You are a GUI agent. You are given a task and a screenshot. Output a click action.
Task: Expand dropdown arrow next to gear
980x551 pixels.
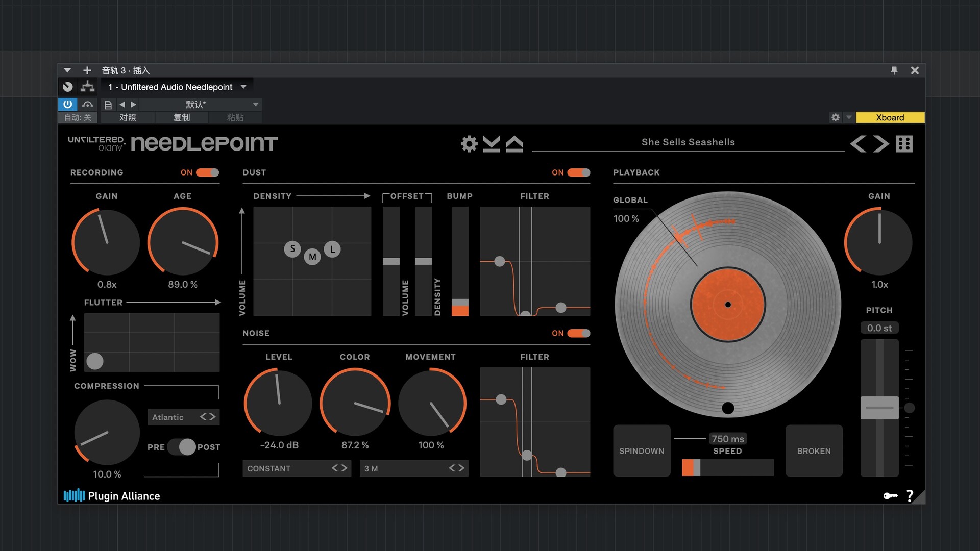(x=849, y=117)
